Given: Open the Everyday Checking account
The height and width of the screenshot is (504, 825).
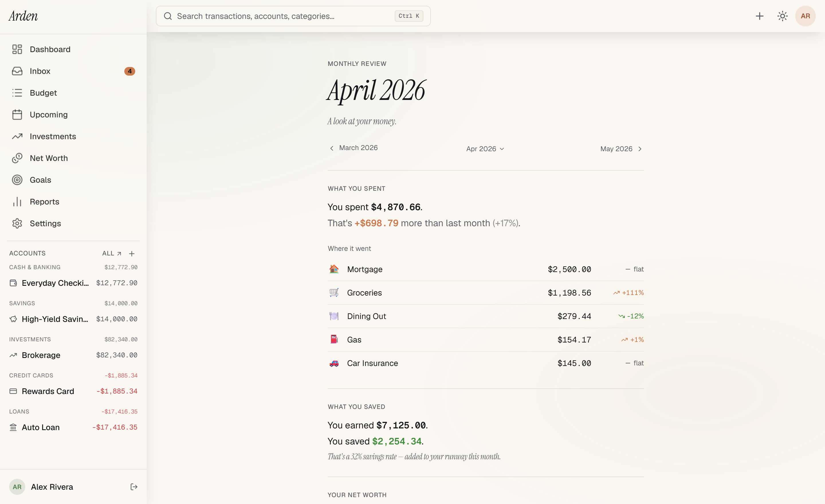Looking at the screenshot, I should point(73,283).
